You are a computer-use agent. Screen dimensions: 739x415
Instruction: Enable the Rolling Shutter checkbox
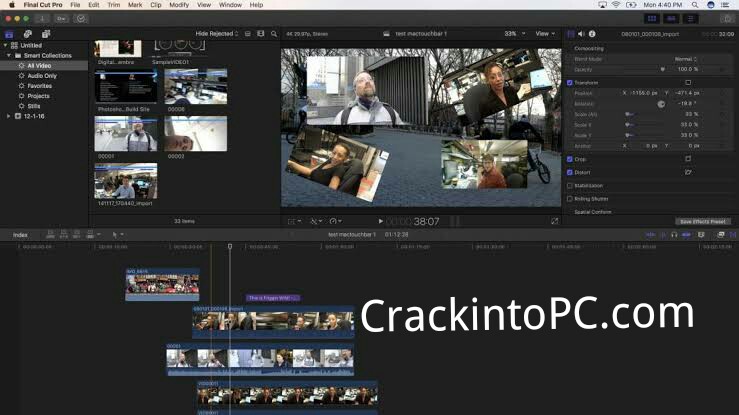pyautogui.click(x=570, y=199)
